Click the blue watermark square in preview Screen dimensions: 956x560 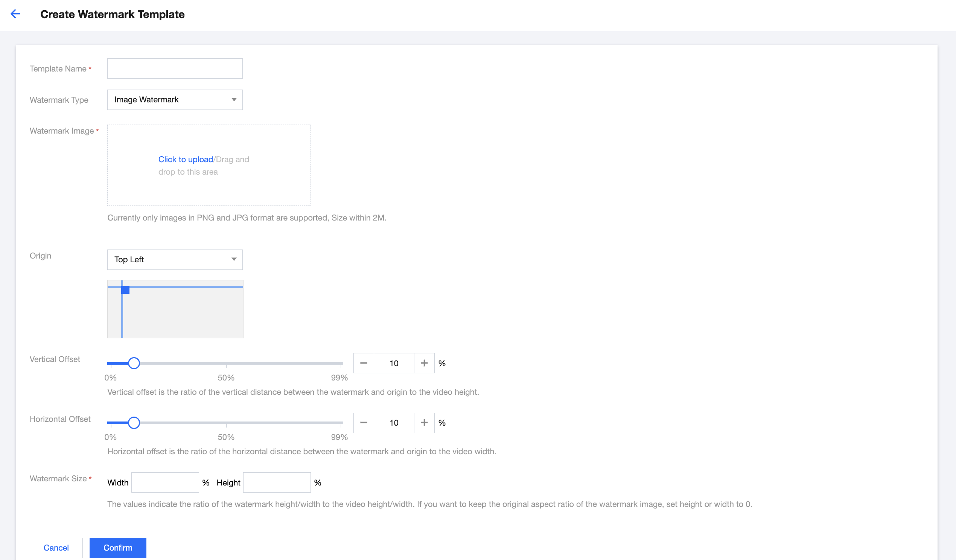click(x=126, y=290)
